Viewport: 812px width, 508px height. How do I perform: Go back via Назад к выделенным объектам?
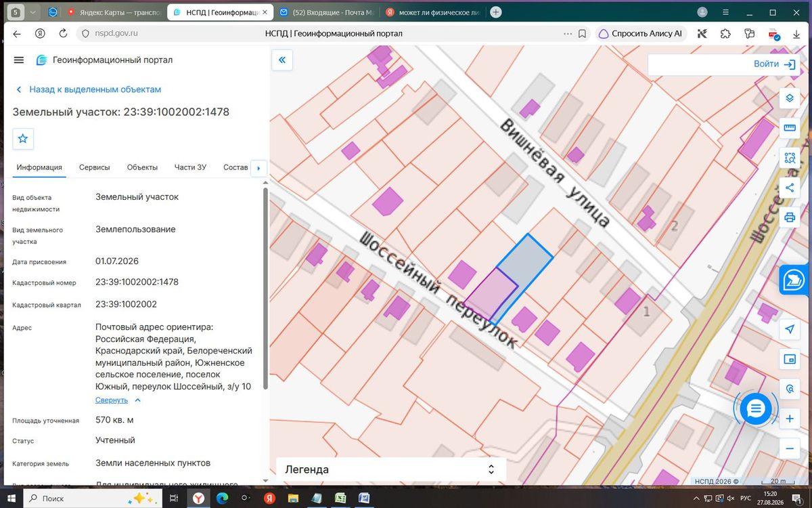[x=88, y=89]
